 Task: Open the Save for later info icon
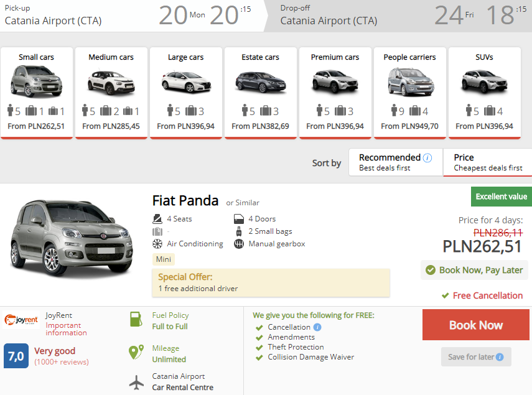500,357
